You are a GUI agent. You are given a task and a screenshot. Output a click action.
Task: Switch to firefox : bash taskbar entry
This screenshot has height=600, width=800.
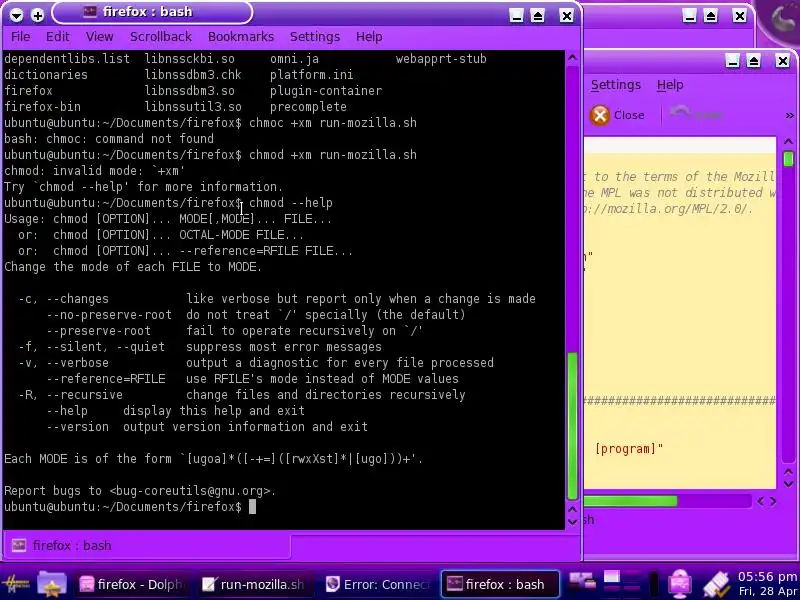point(500,584)
